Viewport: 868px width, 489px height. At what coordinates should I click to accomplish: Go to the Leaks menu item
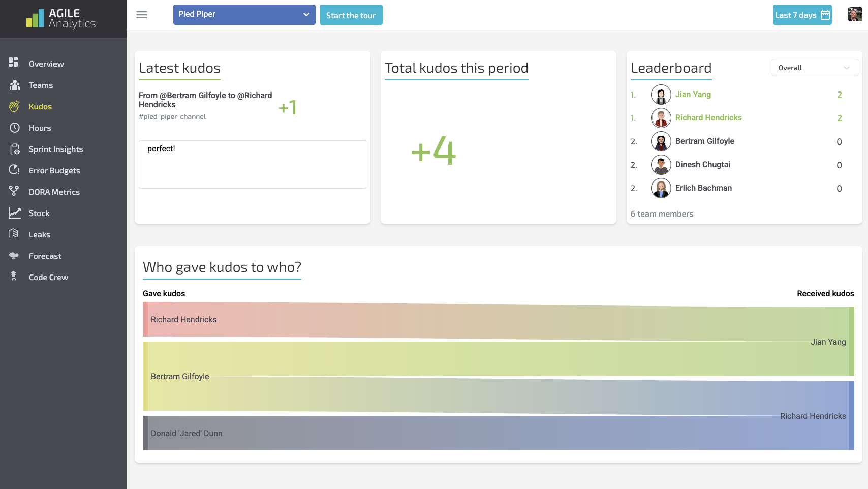click(40, 235)
